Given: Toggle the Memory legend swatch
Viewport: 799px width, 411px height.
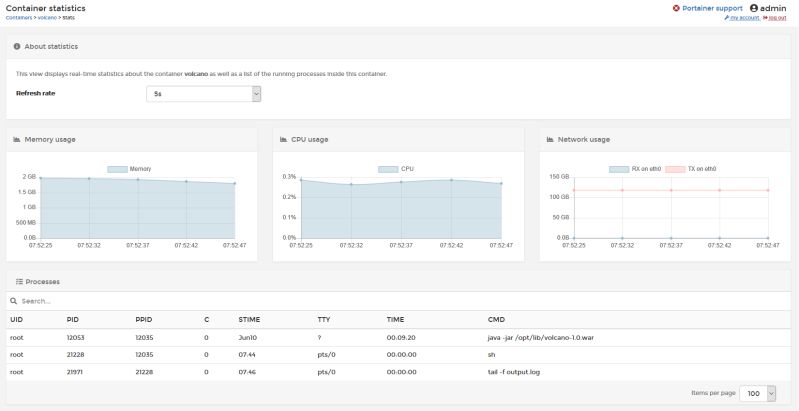Looking at the screenshot, I should 117,169.
